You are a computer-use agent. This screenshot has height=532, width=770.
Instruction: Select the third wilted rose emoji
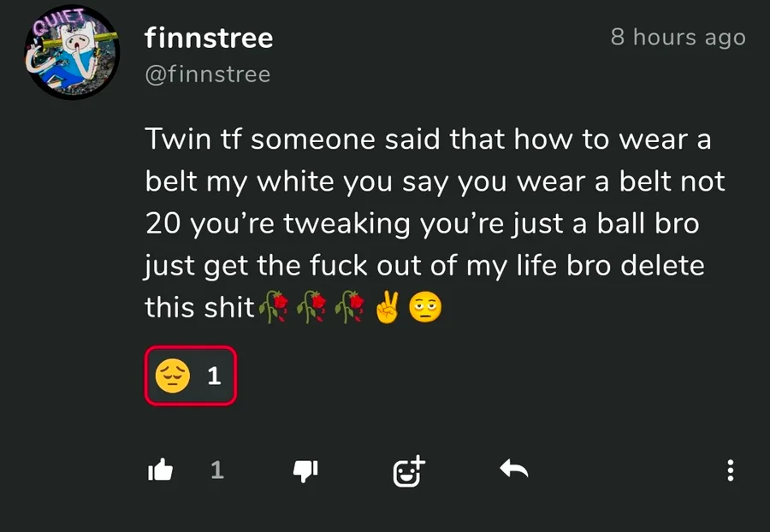click(x=349, y=307)
